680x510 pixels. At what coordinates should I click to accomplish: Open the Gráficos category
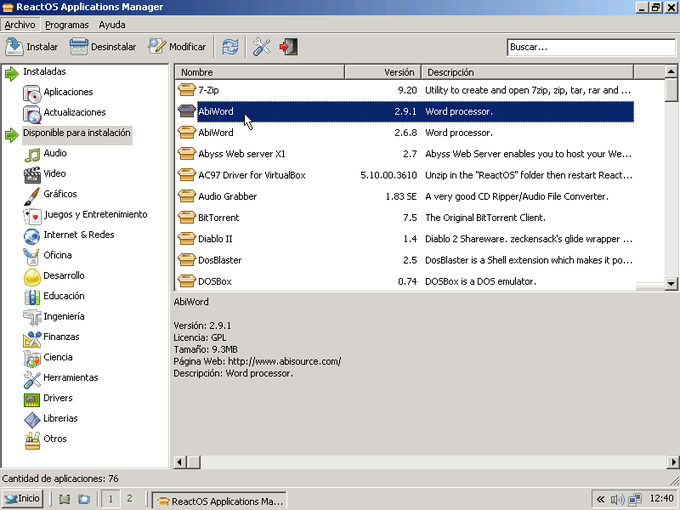(x=60, y=194)
